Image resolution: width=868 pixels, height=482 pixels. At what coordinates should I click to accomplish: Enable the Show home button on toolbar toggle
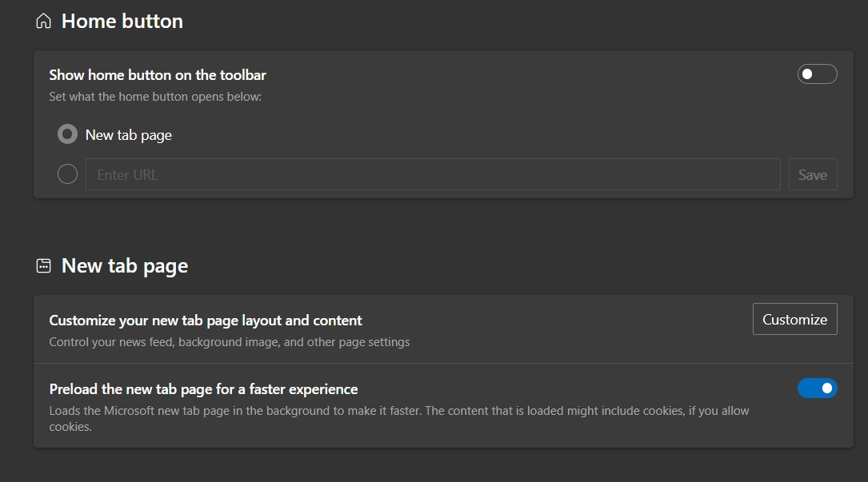[817, 74]
